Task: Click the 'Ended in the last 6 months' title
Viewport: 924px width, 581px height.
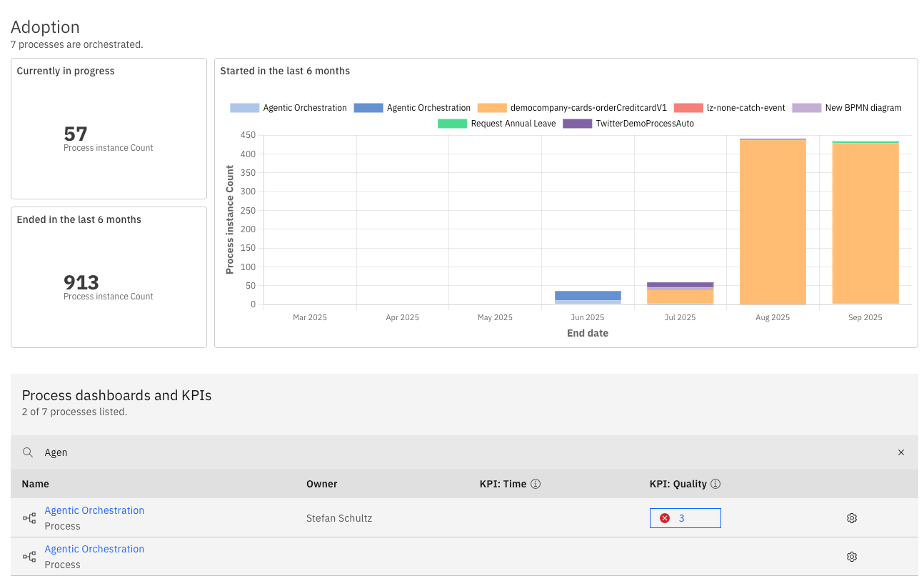Action: click(x=79, y=219)
